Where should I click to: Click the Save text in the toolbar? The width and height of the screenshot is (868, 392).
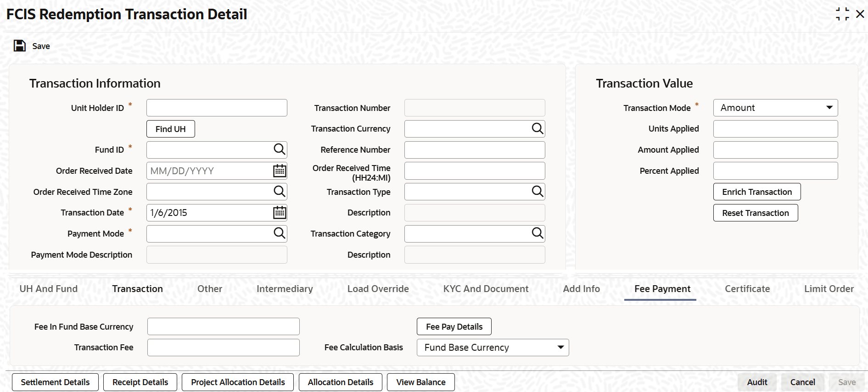click(41, 46)
